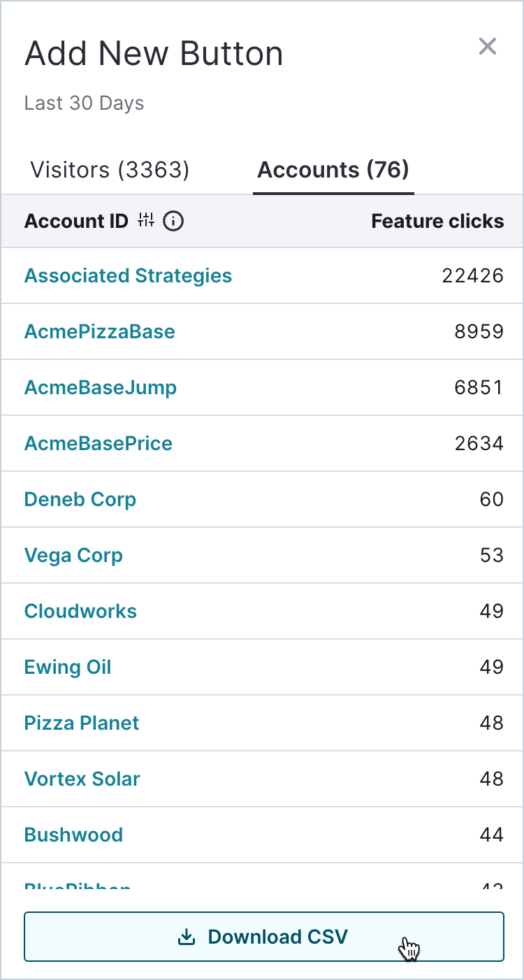This screenshot has height=980, width=524.
Task: Close the Add New Button panel
Action: point(487,47)
